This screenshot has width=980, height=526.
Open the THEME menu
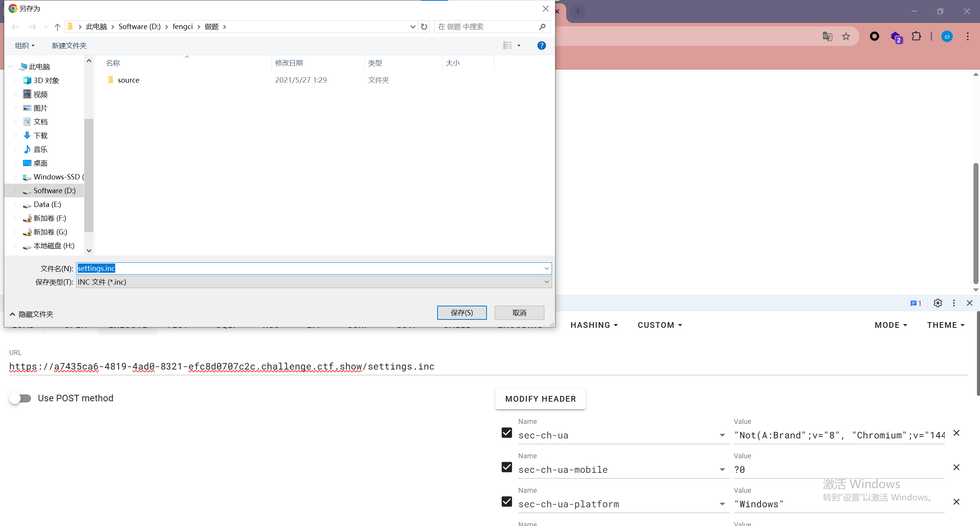click(946, 325)
